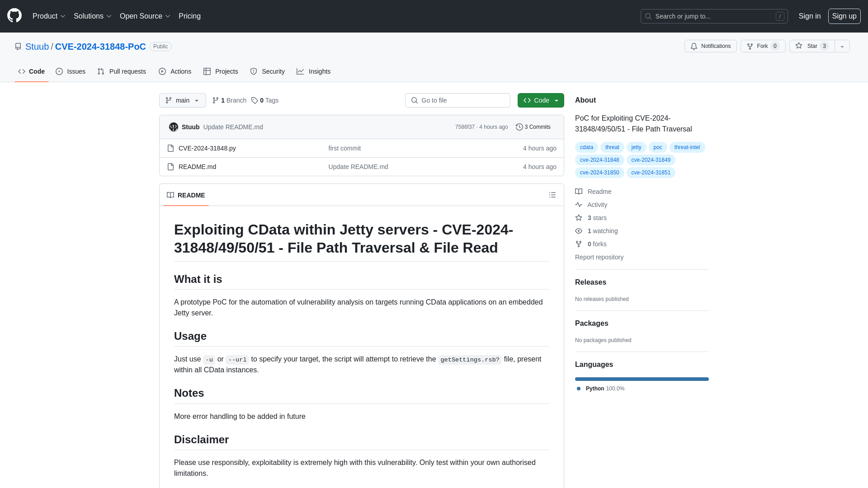868x488 pixels.
Task: Open the star lists dropdown arrow
Action: coord(842,46)
